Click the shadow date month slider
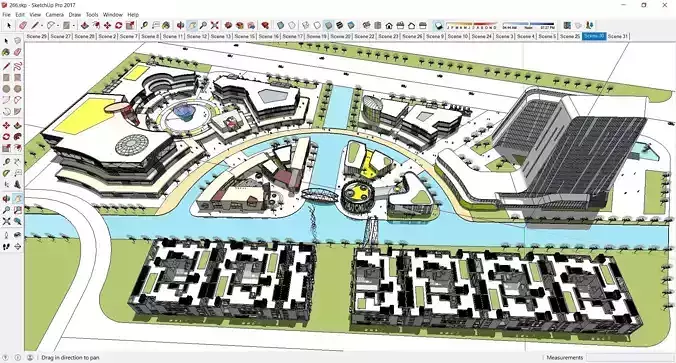 coord(472,25)
